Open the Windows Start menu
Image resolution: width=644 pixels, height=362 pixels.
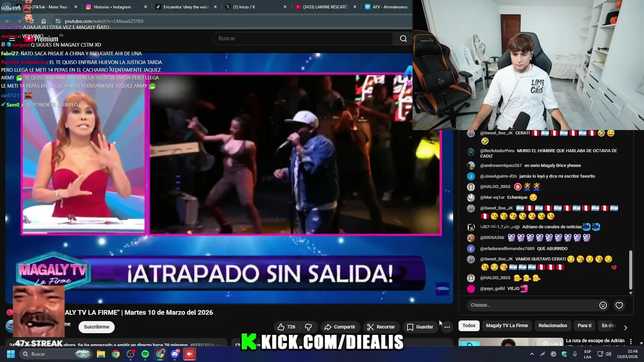click(x=11, y=354)
